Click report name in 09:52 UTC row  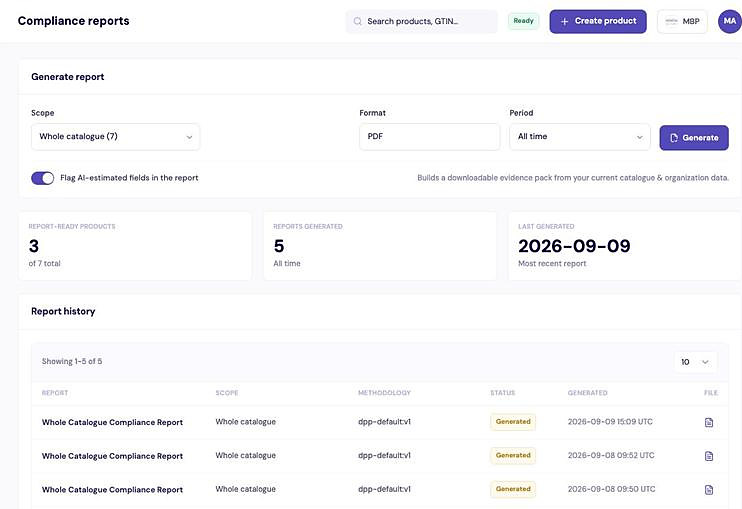pos(112,456)
